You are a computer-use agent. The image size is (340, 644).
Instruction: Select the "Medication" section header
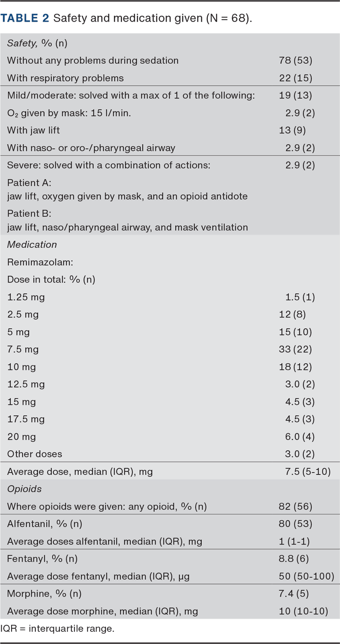[x=32, y=244]
